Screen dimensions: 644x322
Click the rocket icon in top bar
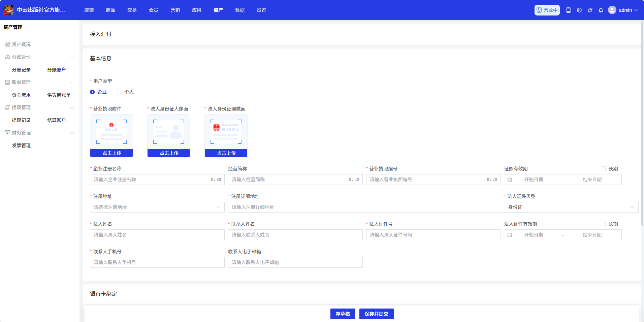click(590, 10)
